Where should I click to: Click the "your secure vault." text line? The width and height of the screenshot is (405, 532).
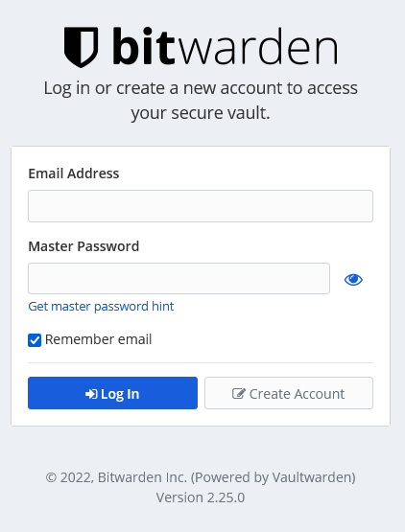coord(201,113)
